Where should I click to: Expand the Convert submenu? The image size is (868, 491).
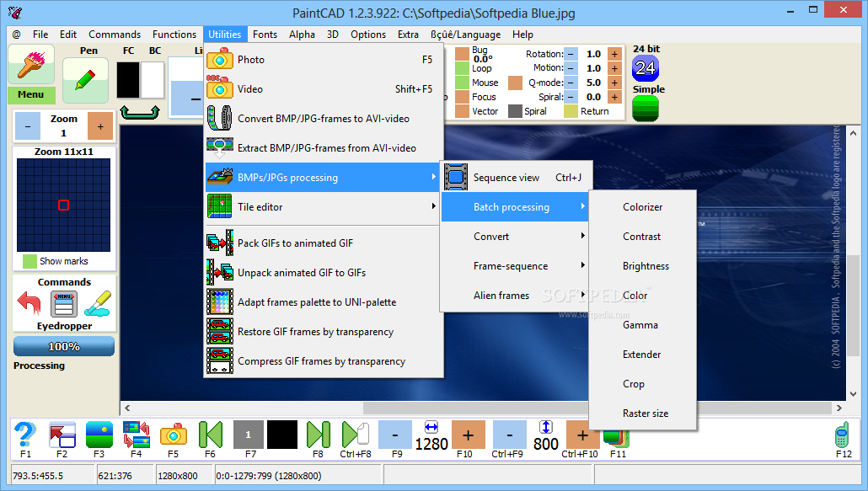point(515,236)
